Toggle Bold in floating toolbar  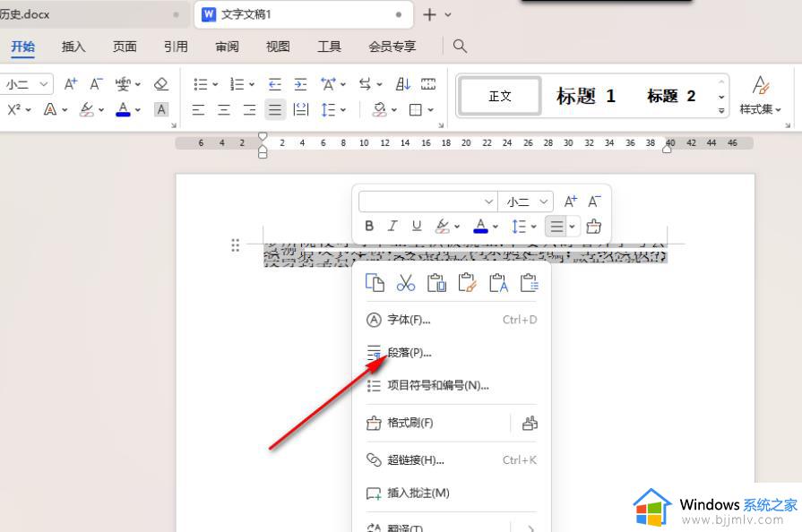pyautogui.click(x=369, y=226)
